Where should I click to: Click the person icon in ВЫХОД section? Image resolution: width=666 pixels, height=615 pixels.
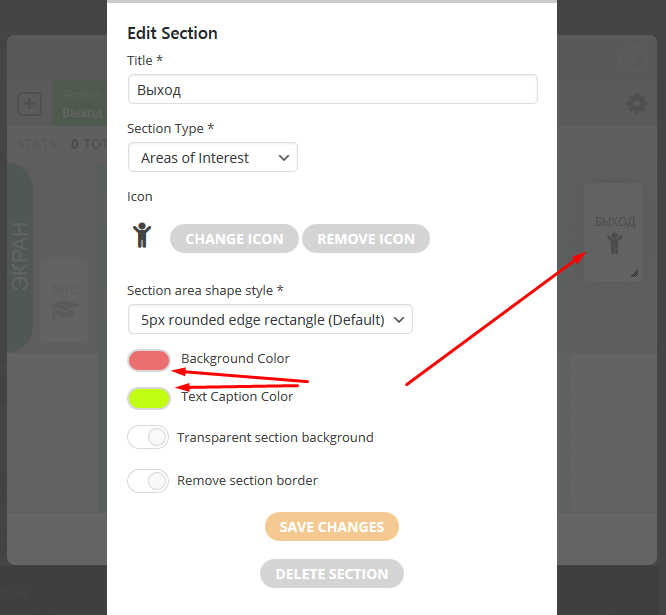coord(614,243)
